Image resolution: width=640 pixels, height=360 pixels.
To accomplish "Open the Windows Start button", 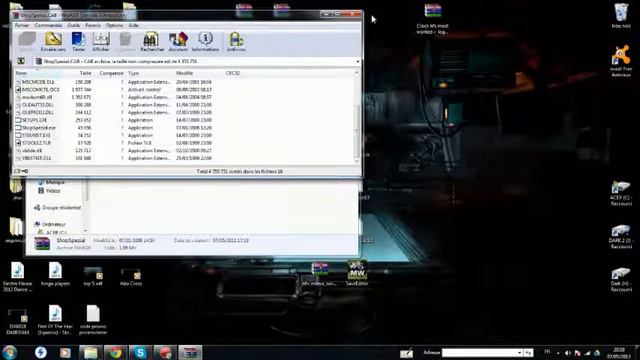I will pos(9,352).
